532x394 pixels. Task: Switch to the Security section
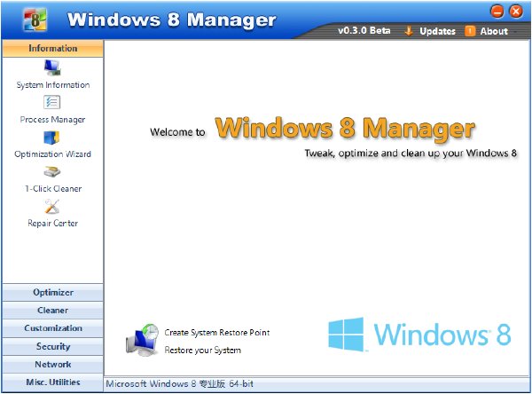pos(53,346)
